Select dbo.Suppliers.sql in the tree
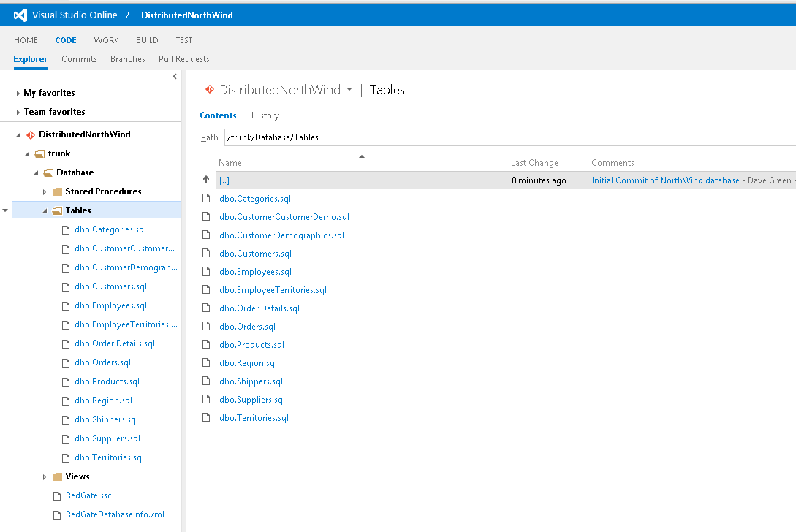 click(107, 438)
